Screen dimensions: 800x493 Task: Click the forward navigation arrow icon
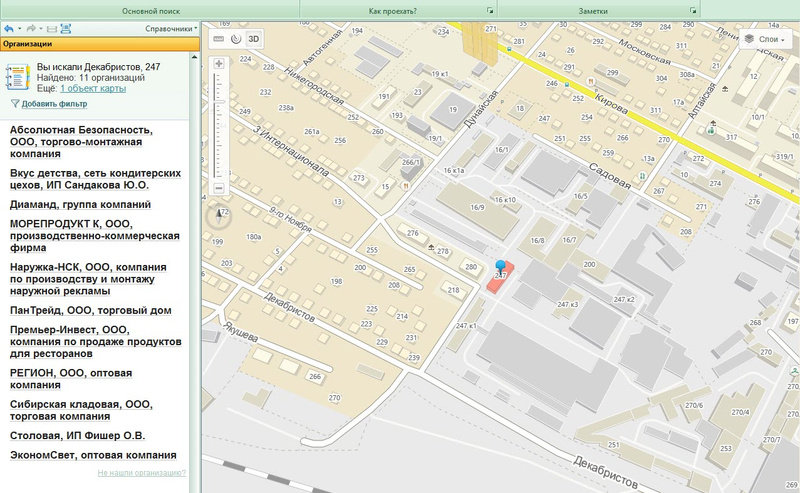point(32,29)
